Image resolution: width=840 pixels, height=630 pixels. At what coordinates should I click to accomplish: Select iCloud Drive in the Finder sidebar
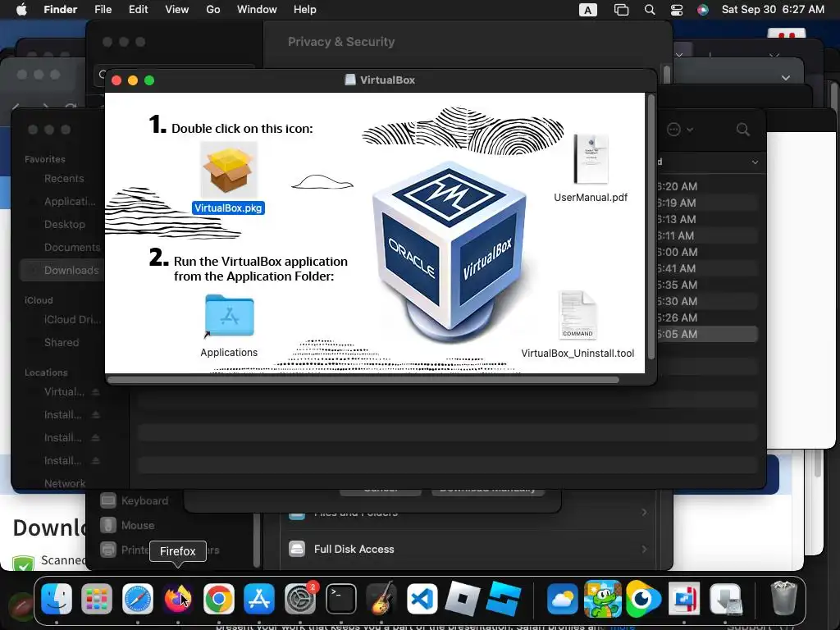tap(72, 320)
